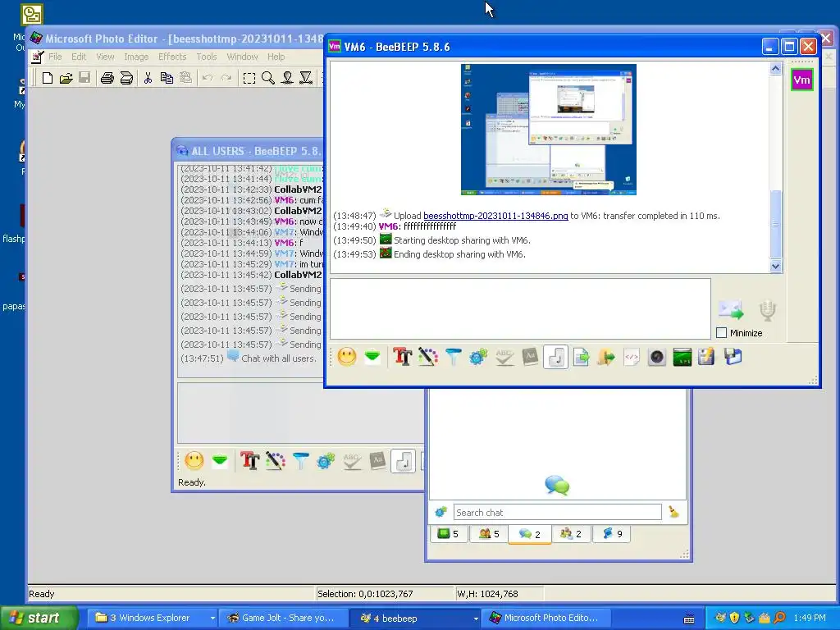Switch to the groups tab showing 2
The image size is (840, 630).
coord(571,533)
